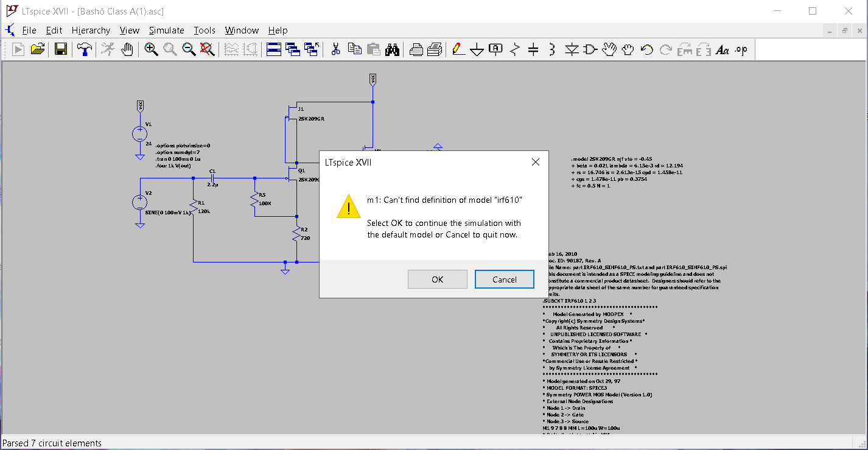Viewport: 868px width, 450px height.
Task: Select the Copy tool in the toolbar
Action: click(x=354, y=50)
